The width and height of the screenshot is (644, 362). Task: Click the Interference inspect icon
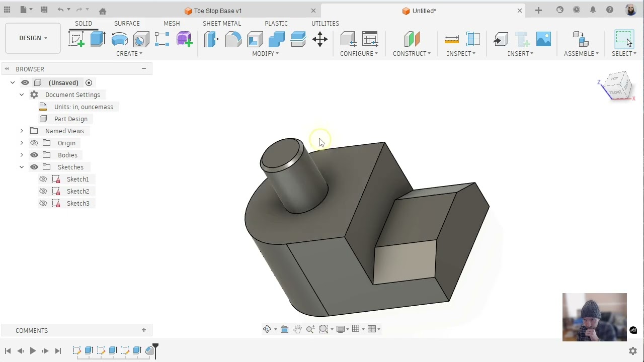pos(473,39)
